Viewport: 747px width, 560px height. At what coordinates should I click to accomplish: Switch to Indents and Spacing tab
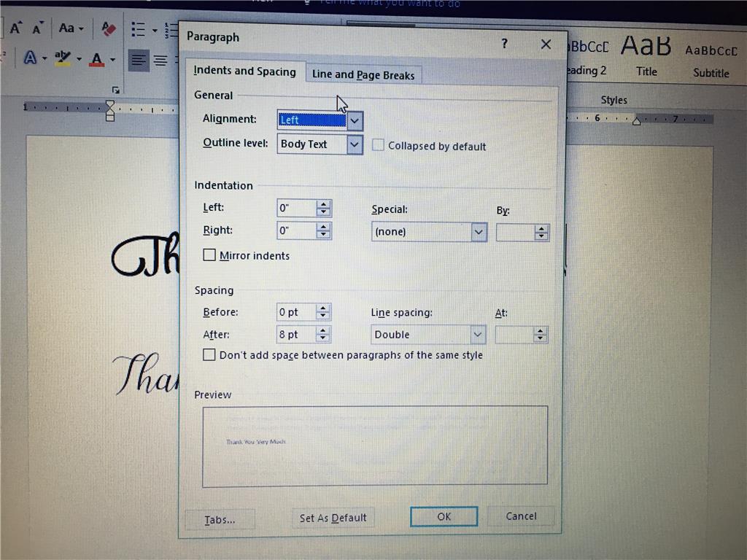(x=245, y=71)
